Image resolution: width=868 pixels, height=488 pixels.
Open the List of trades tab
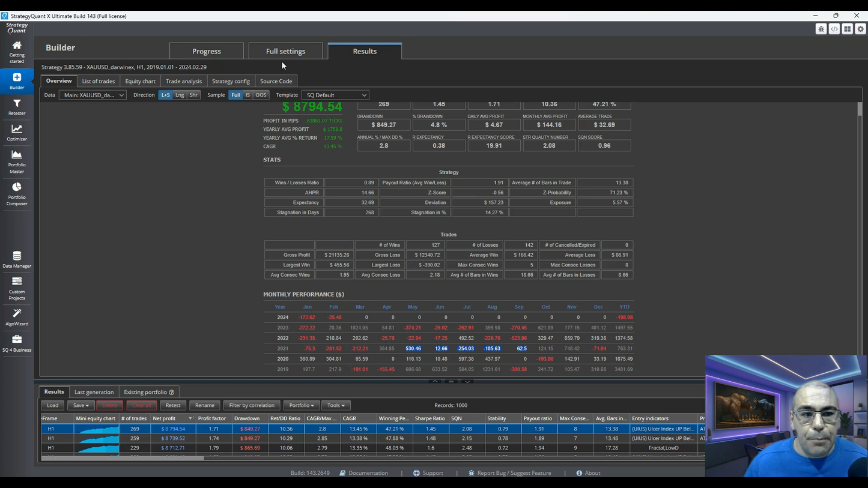[99, 81]
